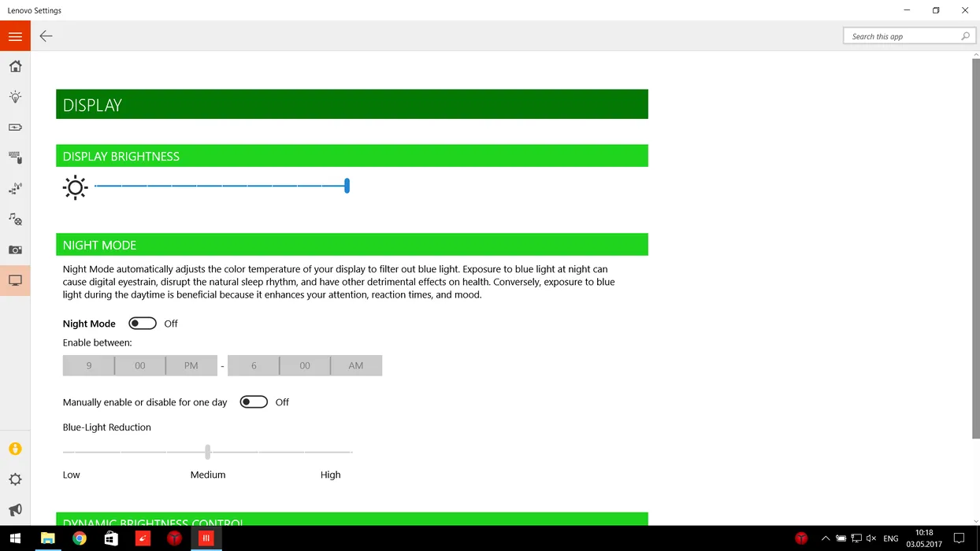
Task: Open the AM end period selector
Action: [356, 365]
